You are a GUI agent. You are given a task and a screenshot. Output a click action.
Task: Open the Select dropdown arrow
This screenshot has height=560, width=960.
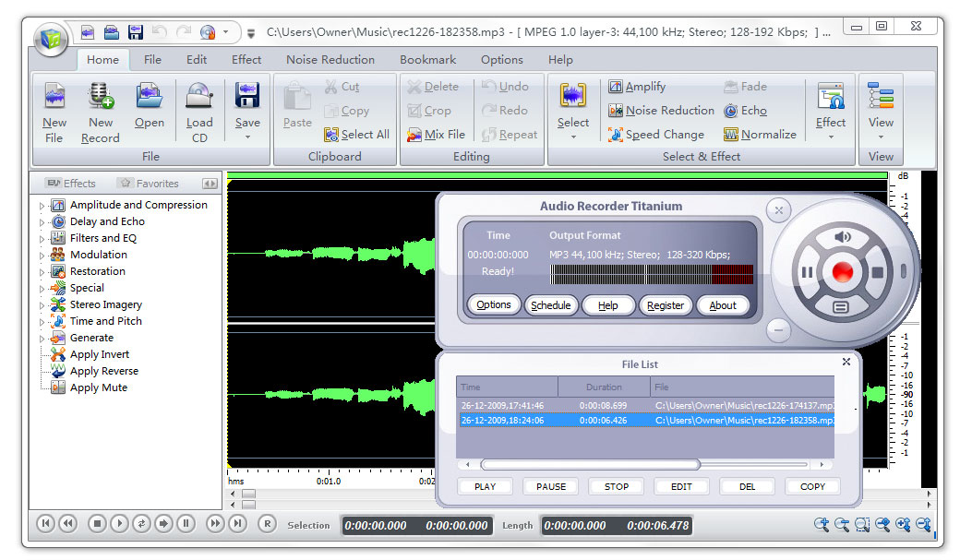pyautogui.click(x=573, y=135)
